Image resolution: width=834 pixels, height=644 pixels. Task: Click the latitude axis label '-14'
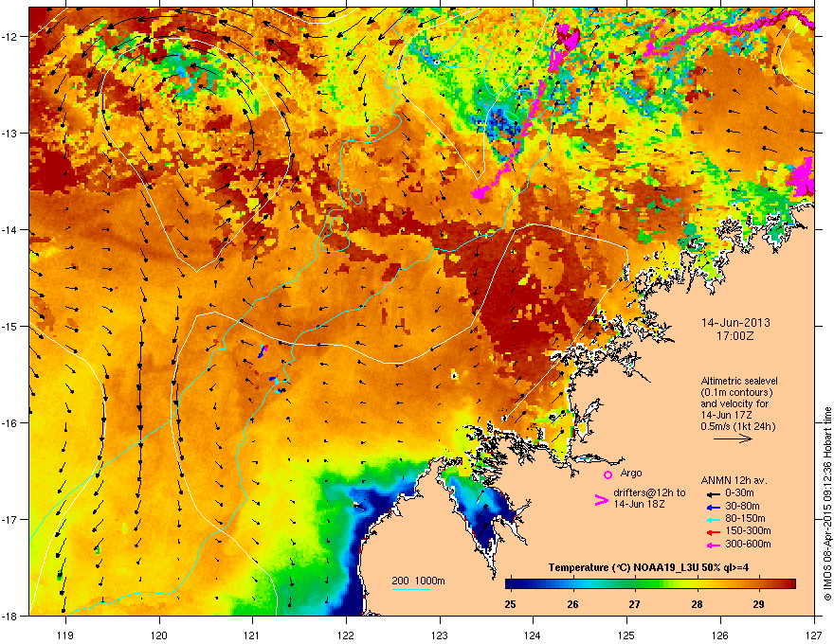[10, 229]
